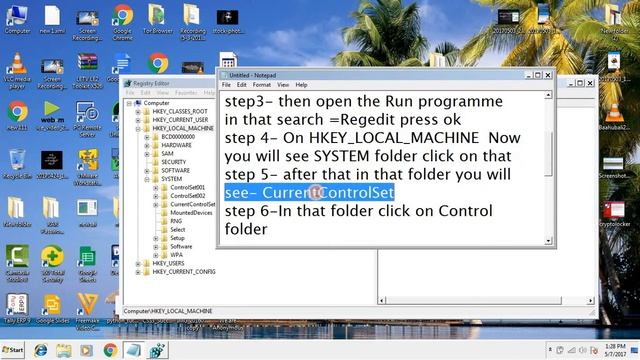Expand the CurrentControlSet key
Screen dimensions: 640x360
tap(156, 204)
